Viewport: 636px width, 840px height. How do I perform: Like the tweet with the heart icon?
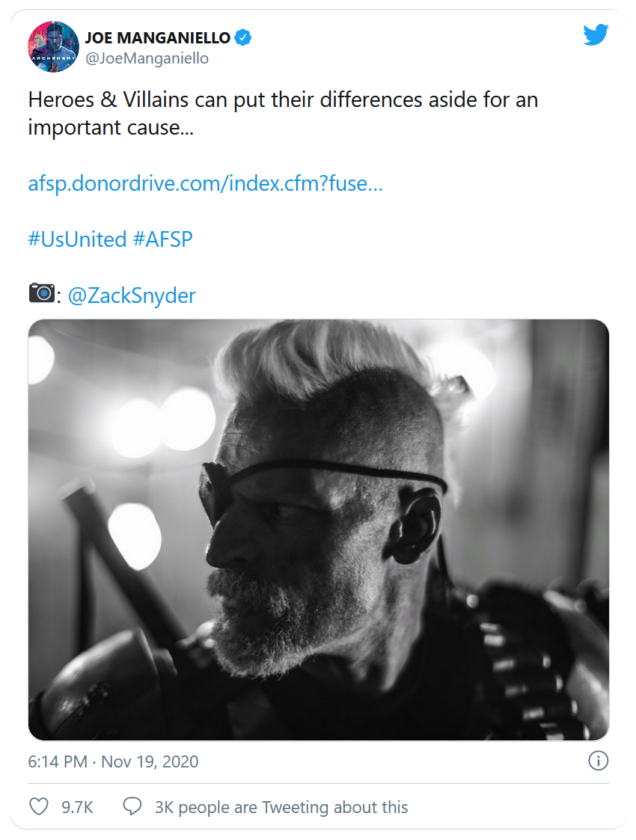coord(38,807)
